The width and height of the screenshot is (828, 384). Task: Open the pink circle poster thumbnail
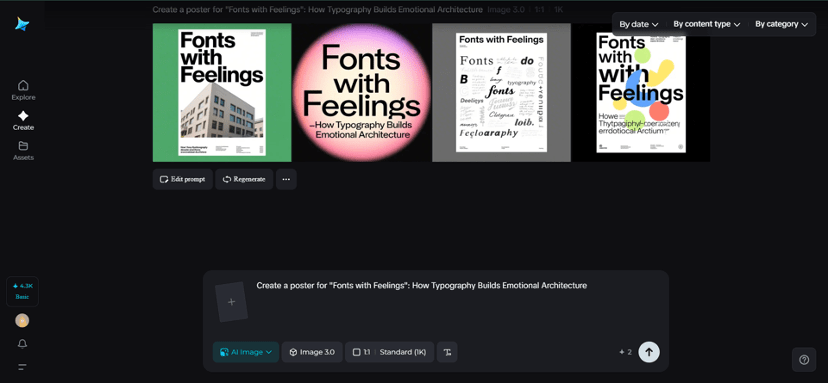[x=362, y=92]
